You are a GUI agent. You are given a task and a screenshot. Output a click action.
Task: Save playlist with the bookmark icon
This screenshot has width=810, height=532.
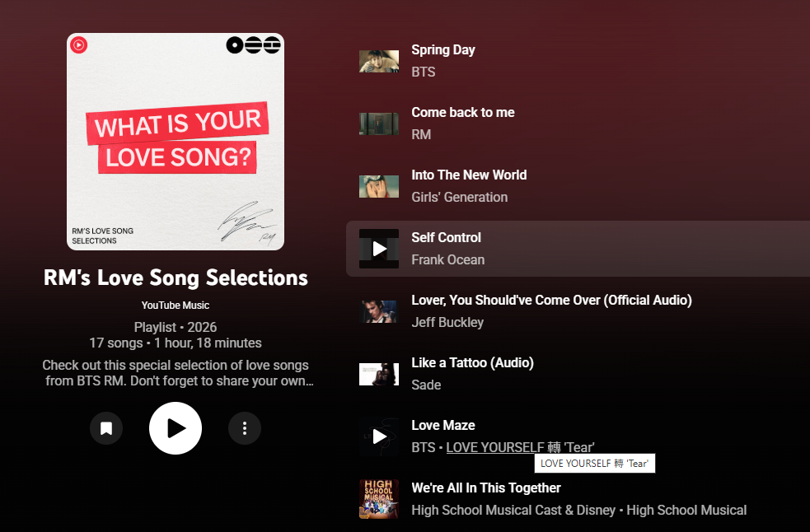(106, 428)
